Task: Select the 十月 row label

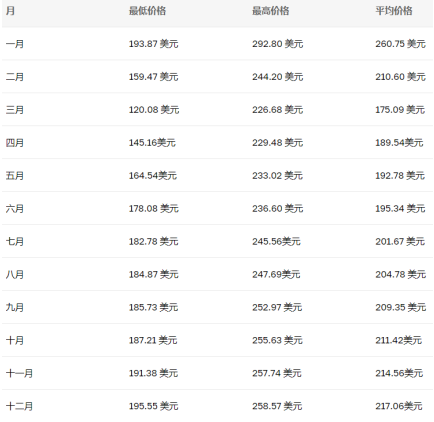Action: point(15,340)
